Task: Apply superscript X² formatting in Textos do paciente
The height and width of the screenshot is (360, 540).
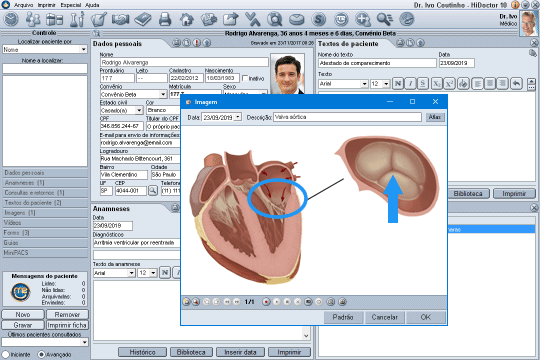Action: [449, 83]
